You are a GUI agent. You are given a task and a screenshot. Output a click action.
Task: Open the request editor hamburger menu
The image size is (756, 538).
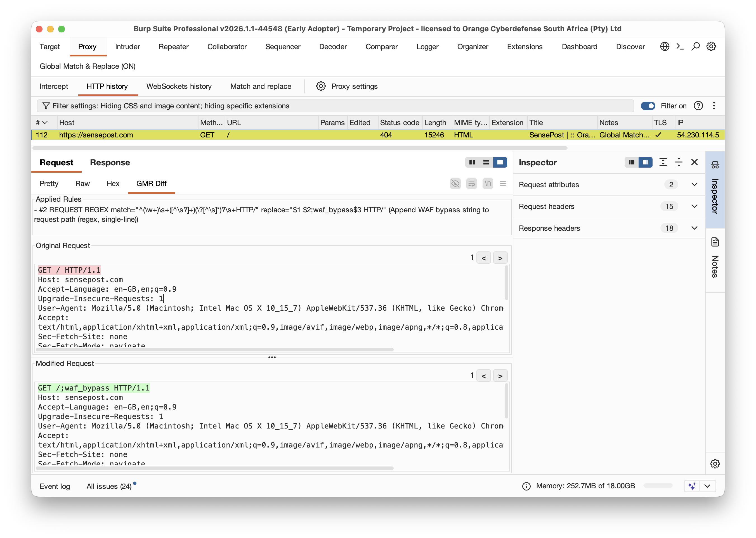[503, 183]
